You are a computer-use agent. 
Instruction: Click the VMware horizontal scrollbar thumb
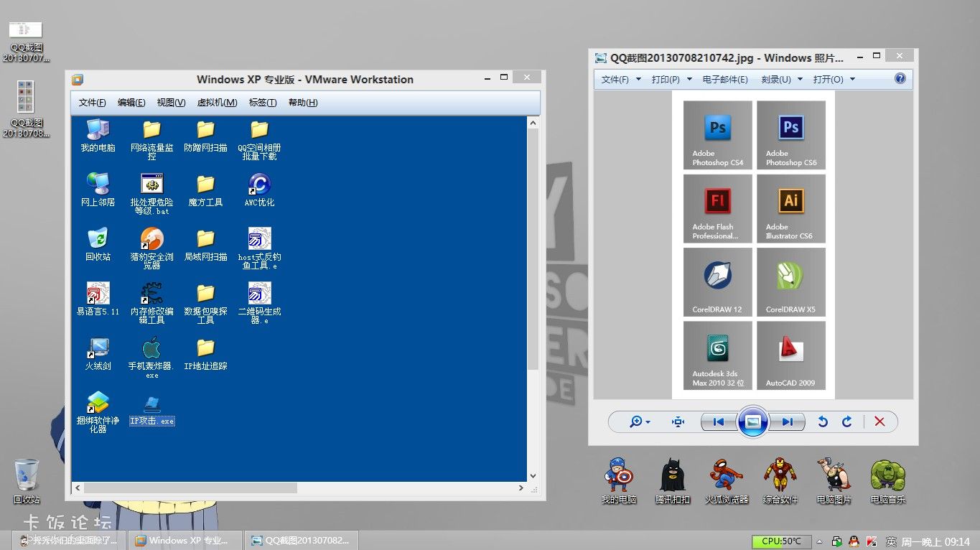point(189,488)
